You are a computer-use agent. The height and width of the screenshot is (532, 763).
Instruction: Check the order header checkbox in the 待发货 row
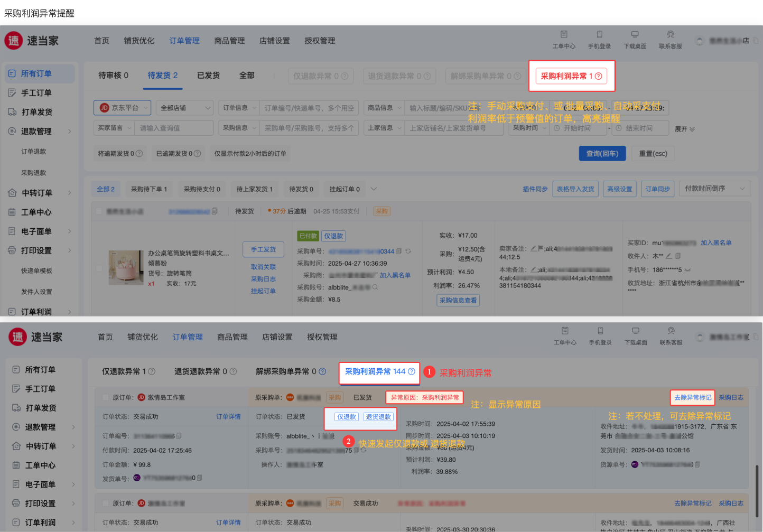tap(99, 211)
